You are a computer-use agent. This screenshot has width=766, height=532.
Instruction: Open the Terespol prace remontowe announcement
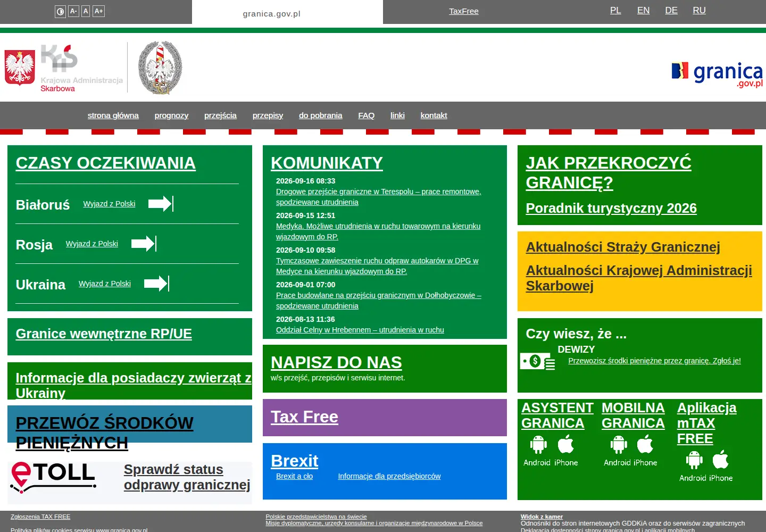click(x=379, y=197)
